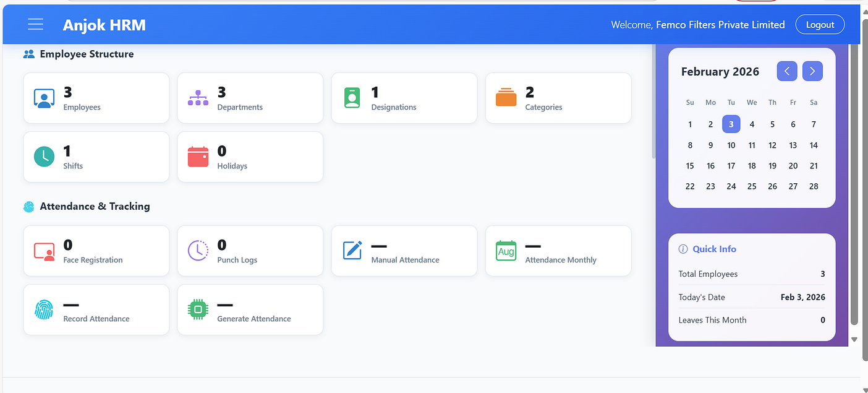Click the Welcome, Femco Filters Private Limited text
This screenshot has height=393, width=868.
click(x=698, y=25)
